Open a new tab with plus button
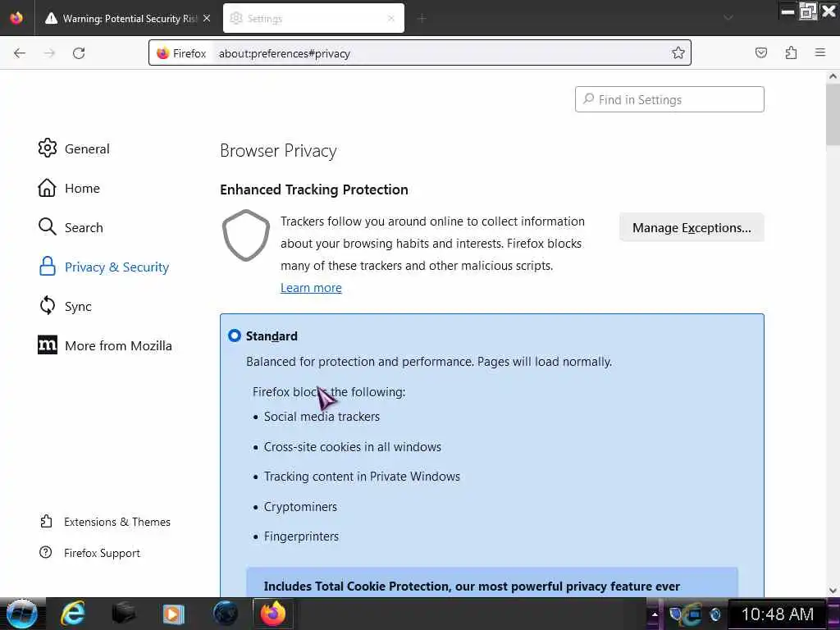This screenshot has height=630, width=840. pos(422,19)
